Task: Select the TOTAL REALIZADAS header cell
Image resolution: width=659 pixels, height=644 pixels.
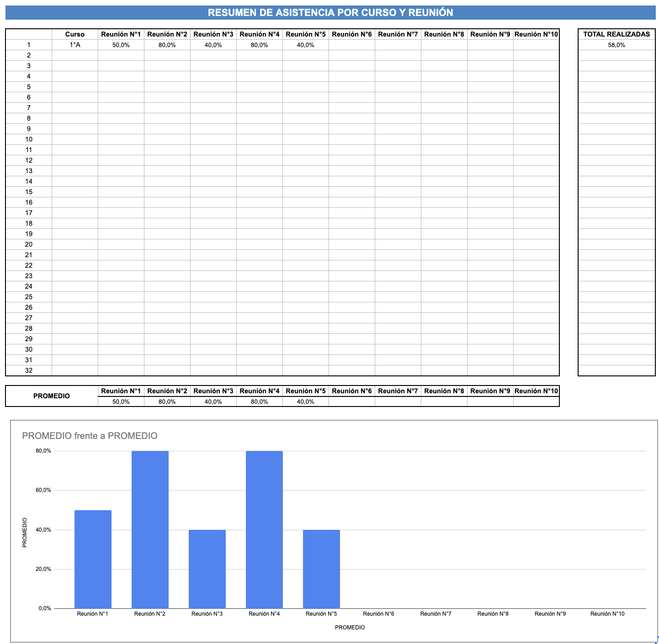Action: coord(616,34)
